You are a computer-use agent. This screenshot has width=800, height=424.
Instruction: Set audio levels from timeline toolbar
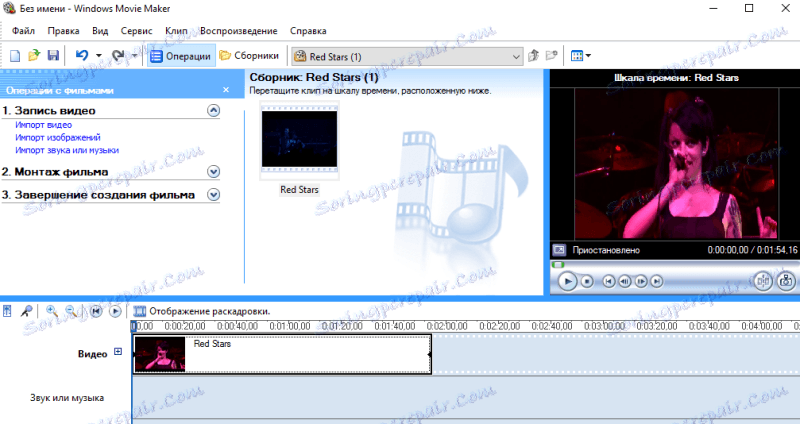(7, 311)
